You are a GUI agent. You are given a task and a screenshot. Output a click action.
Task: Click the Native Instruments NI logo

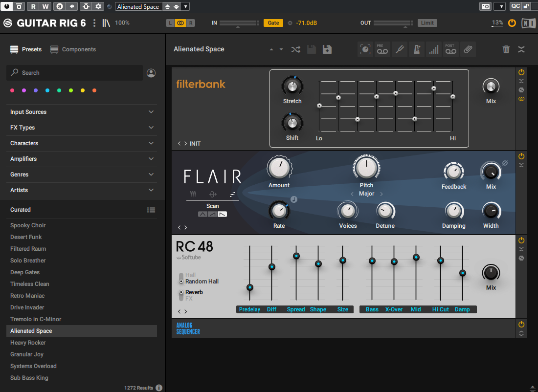tap(528, 23)
